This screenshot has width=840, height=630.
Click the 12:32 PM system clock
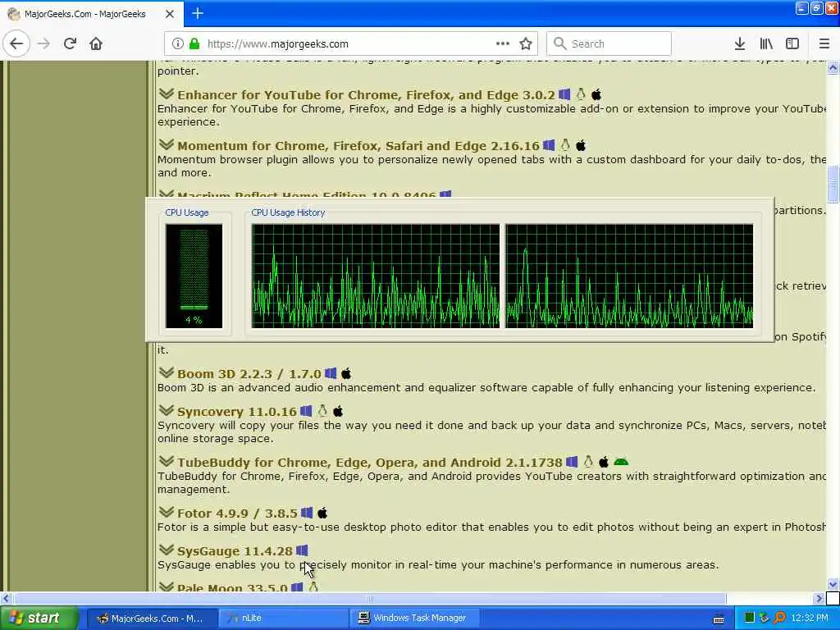[x=810, y=619]
